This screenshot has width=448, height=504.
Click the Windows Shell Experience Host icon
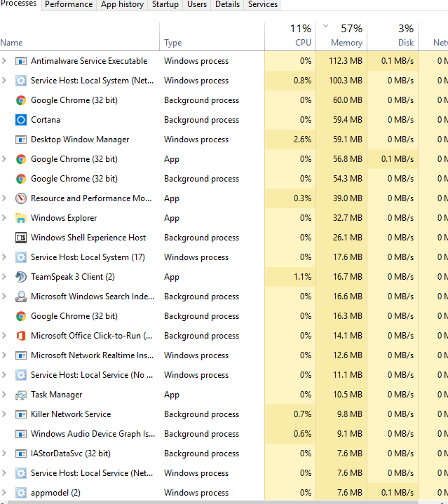click(21, 238)
